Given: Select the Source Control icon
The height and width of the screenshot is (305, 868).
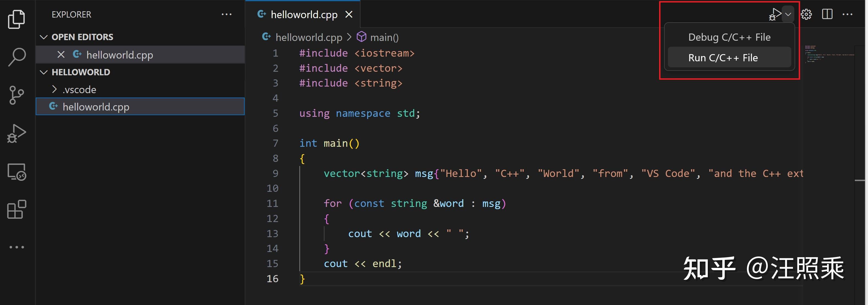Looking at the screenshot, I should (x=16, y=95).
